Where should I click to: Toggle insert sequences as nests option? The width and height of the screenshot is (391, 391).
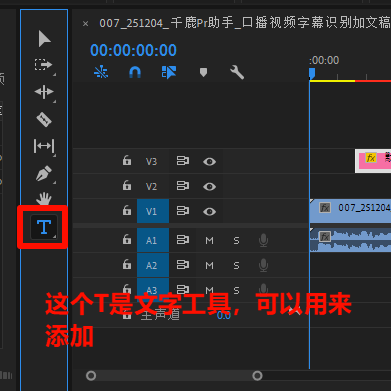[x=101, y=72]
